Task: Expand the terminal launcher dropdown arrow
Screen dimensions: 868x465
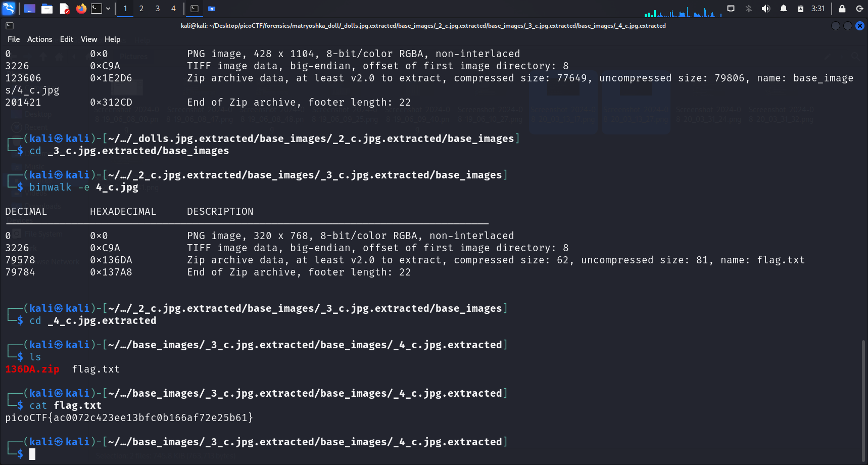Action: coord(108,9)
